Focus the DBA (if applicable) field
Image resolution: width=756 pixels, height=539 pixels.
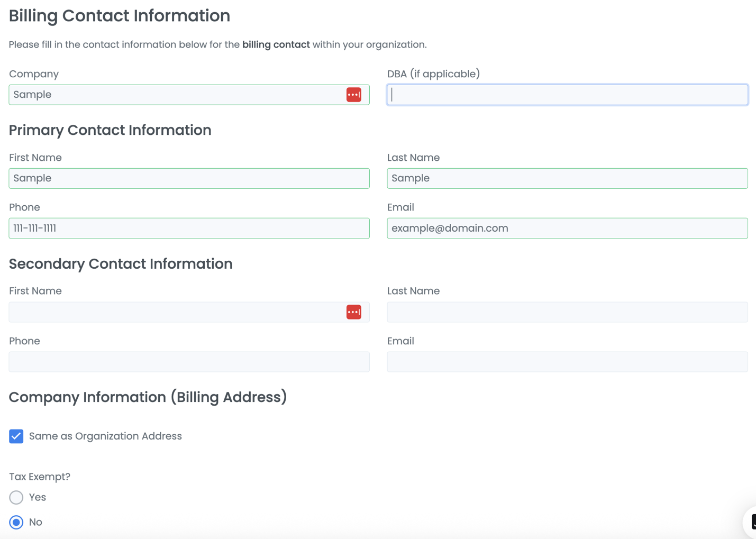click(x=567, y=95)
